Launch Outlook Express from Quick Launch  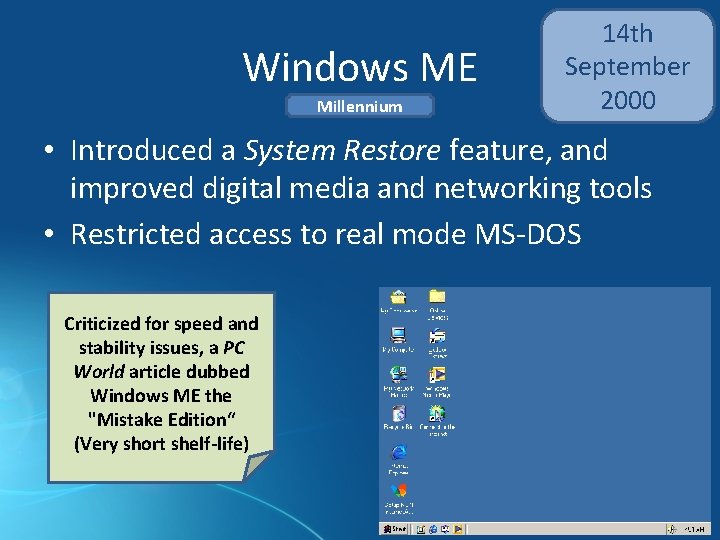pyautogui.click(x=445, y=529)
